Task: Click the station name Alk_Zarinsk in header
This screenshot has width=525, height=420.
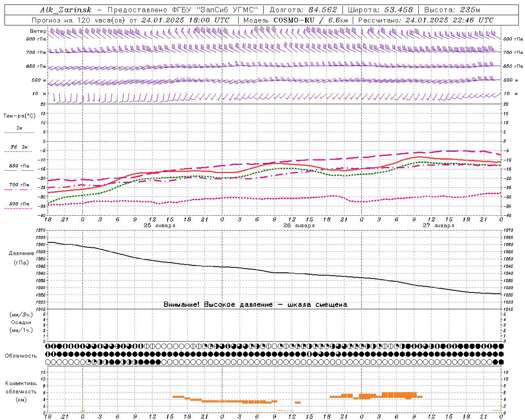Action: click(66, 10)
